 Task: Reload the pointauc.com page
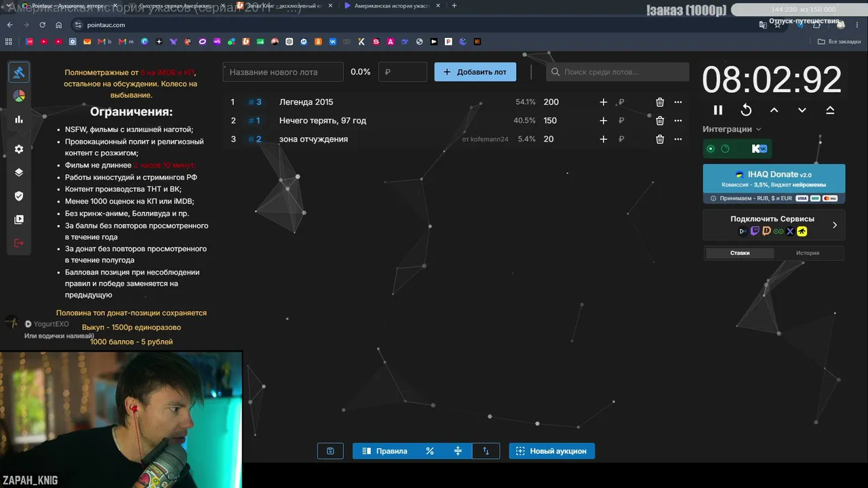43,25
